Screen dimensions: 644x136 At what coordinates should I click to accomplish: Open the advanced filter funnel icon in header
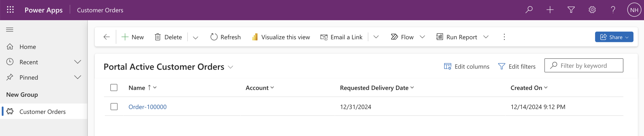571,10
